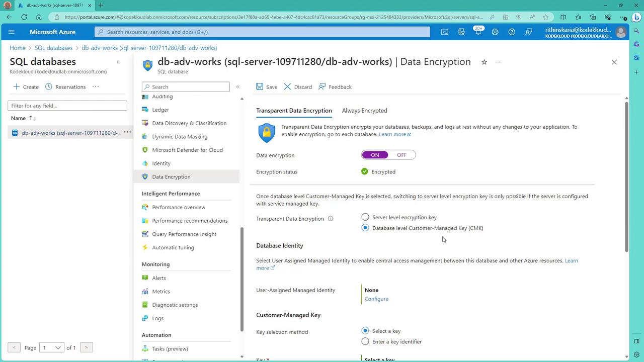The image size is (644, 362).
Task: Open Cloud Shell icon in header
Action: 445,32
